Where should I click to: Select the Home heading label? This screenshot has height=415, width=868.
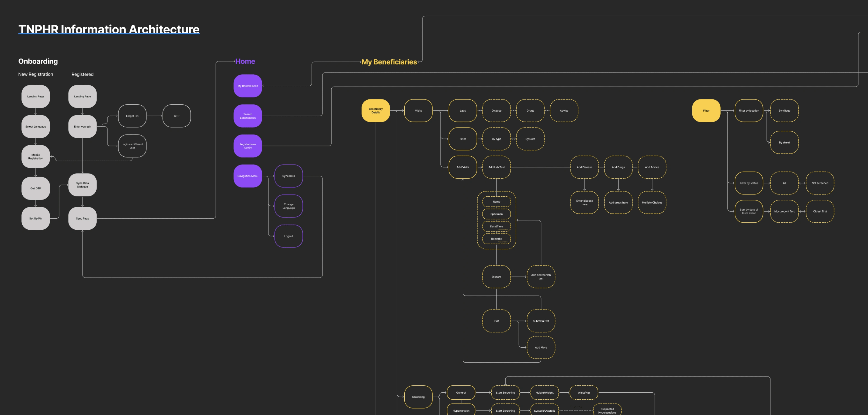tap(245, 61)
